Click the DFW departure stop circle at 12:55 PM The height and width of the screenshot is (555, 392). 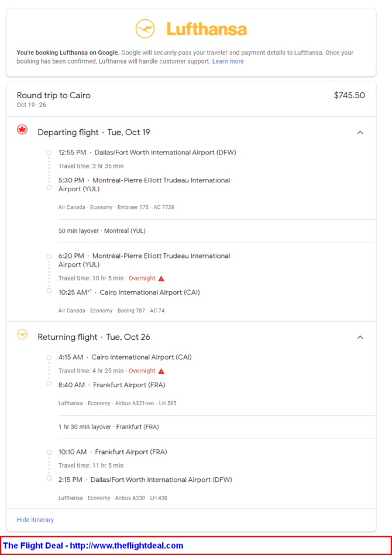(49, 153)
